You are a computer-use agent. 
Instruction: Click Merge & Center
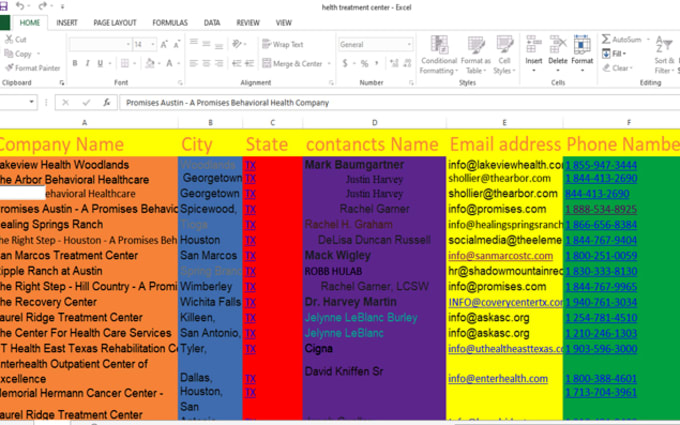[293, 64]
